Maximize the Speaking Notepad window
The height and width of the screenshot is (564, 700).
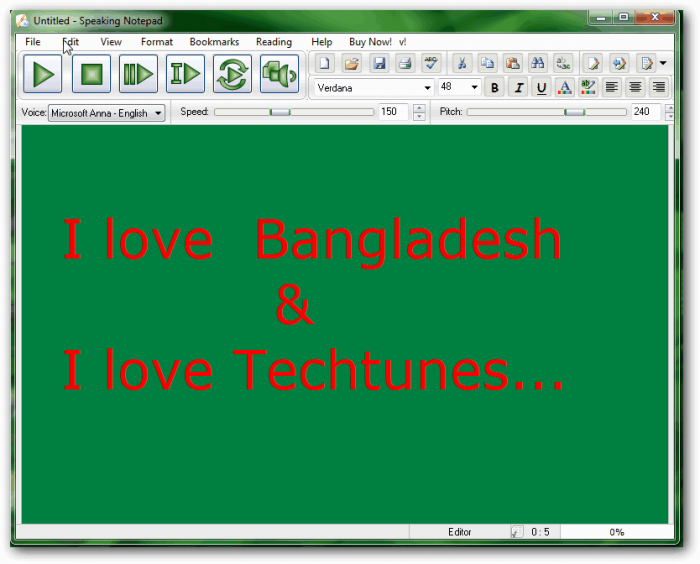pyautogui.click(x=624, y=17)
